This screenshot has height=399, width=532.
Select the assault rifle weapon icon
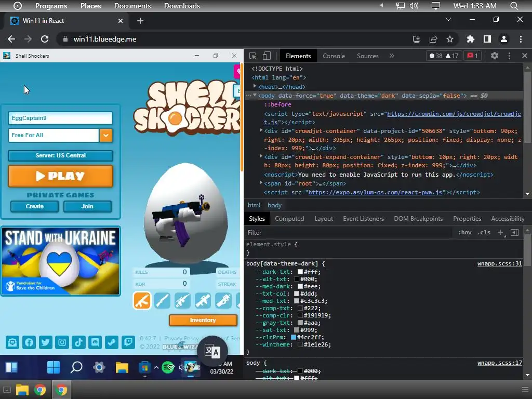pyautogui.click(x=142, y=300)
